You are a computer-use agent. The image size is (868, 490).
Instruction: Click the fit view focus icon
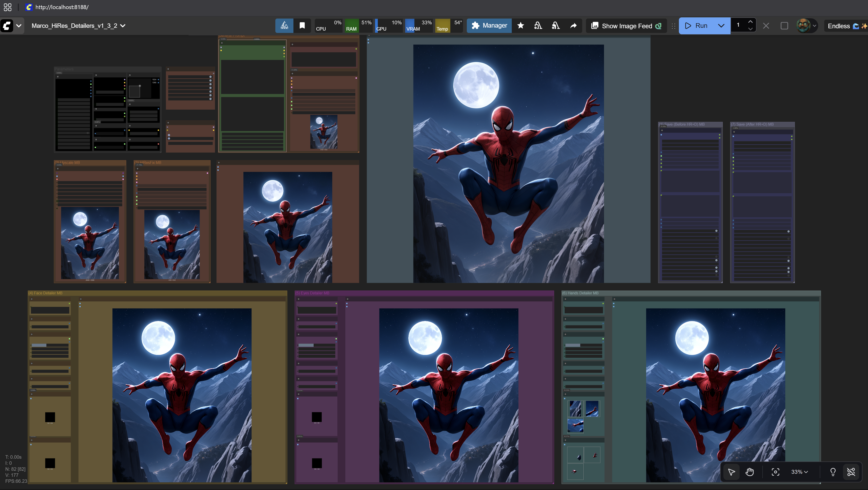click(x=775, y=472)
